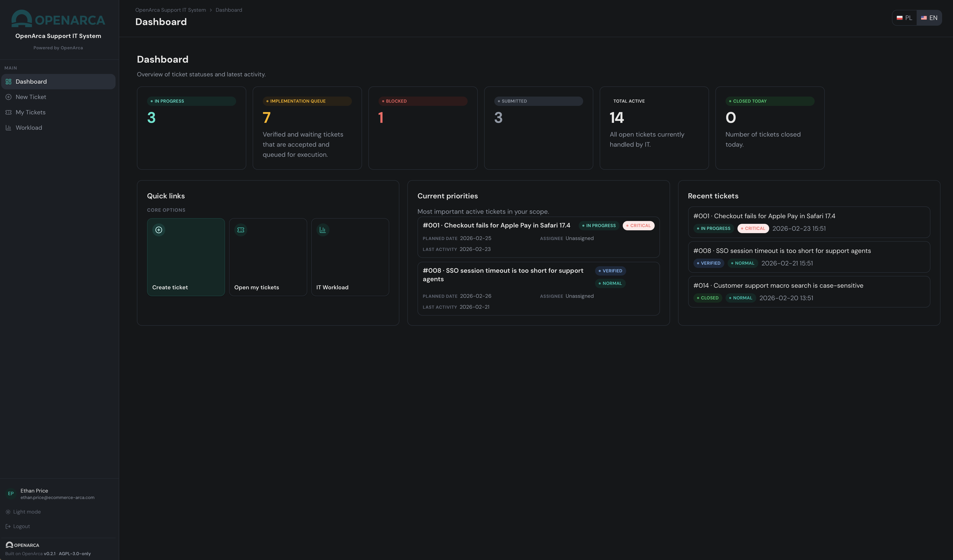Screen dimensions: 953x560
Task: Click the Create ticket plus icon
Action: point(158,229)
